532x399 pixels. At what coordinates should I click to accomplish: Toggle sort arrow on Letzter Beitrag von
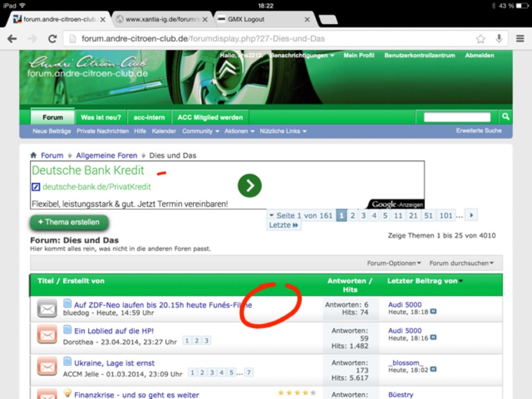point(461,281)
